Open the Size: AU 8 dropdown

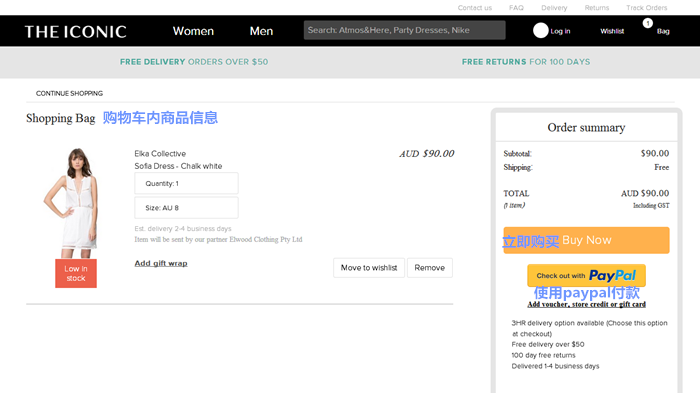point(186,208)
